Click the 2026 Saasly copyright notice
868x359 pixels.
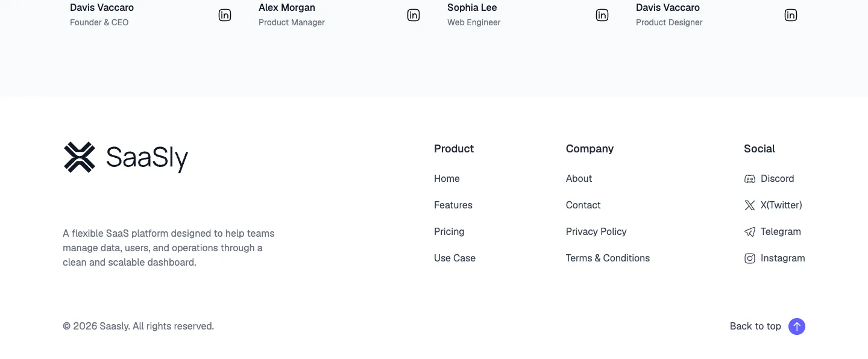[x=139, y=326]
